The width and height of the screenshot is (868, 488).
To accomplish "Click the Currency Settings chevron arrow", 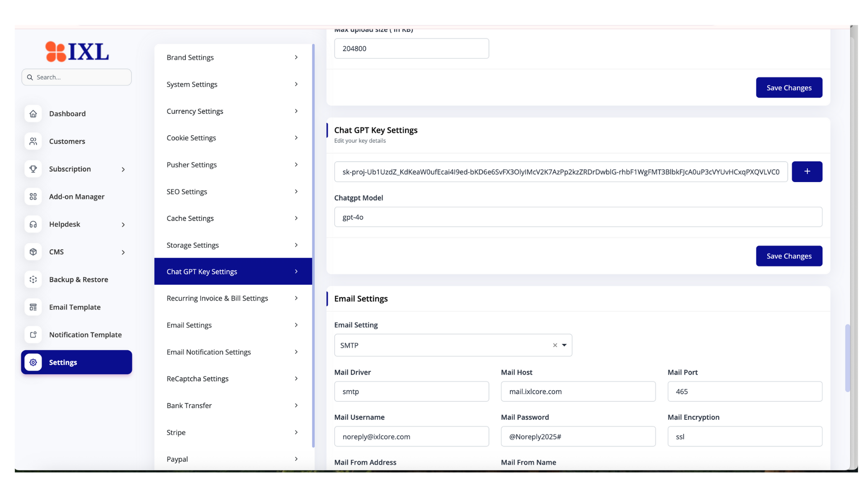I will 296,111.
